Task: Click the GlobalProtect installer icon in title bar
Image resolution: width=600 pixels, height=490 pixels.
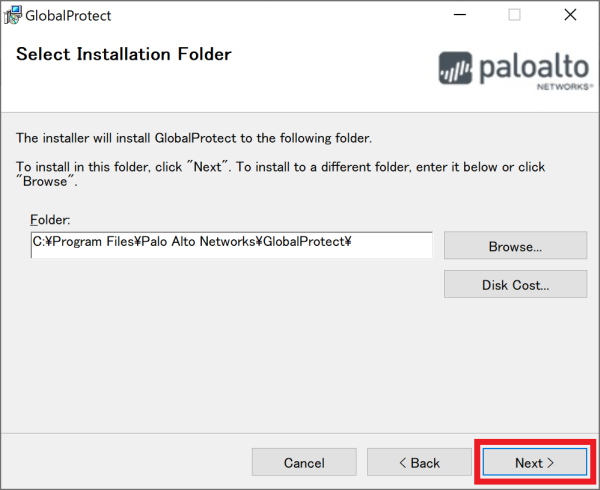Action: coord(12,15)
